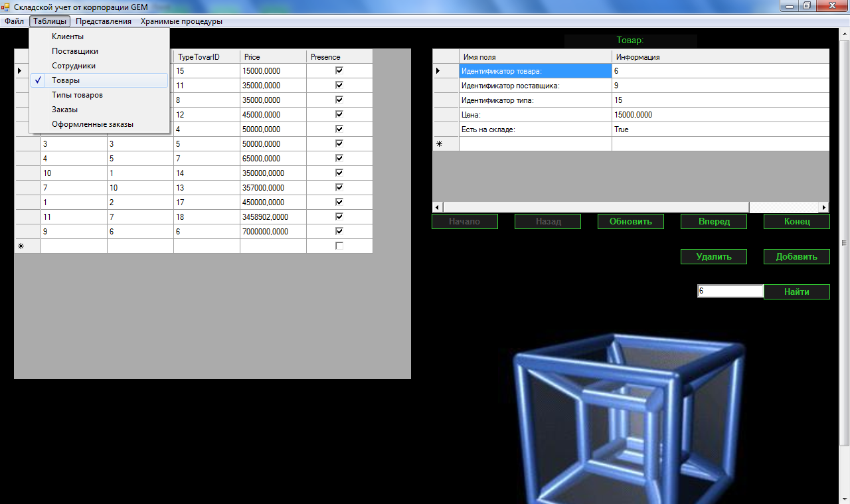Image resolution: width=850 pixels, height=504 pixels.
Task: Click the Информация column header
Action: pyautogui.click(x=721, y=57)
